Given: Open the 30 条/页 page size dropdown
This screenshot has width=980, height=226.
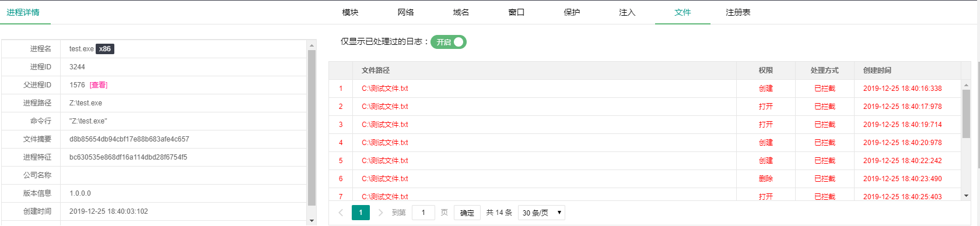Looking at the screenshot, I should [x=542, y=213].
